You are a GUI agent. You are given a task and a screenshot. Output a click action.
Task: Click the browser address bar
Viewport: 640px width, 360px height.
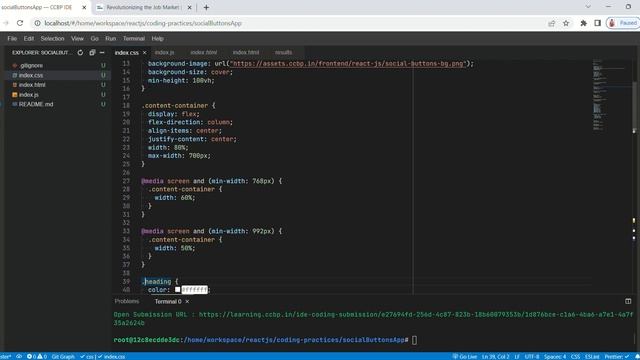tap(286, 23)
